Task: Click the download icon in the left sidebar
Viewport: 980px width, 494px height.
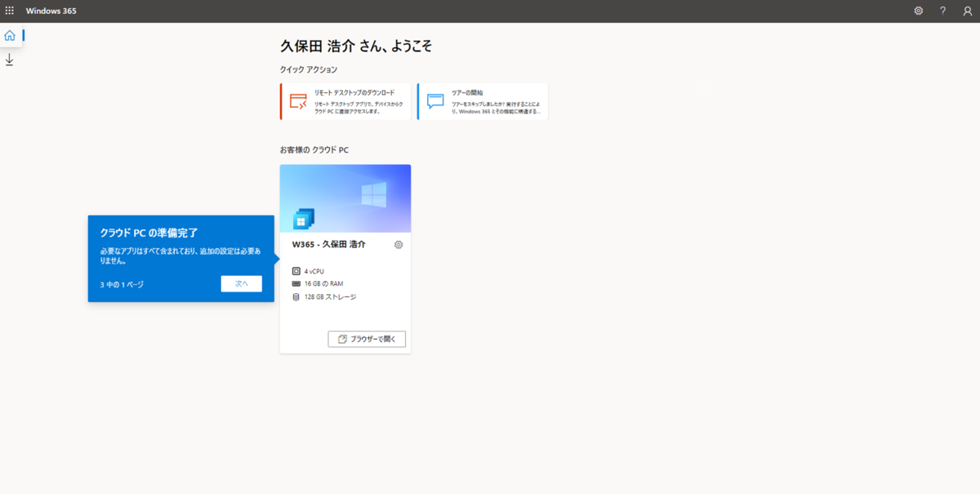Action: pos(10,59)
